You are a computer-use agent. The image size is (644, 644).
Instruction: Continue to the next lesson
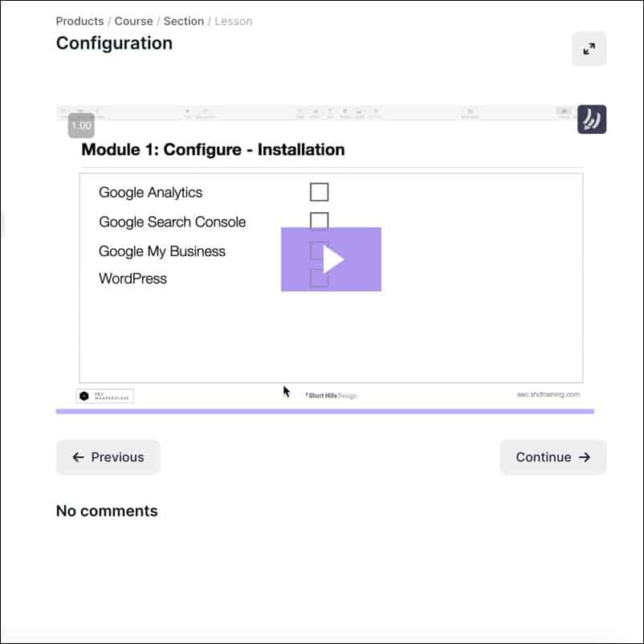[x=552, y=457]
